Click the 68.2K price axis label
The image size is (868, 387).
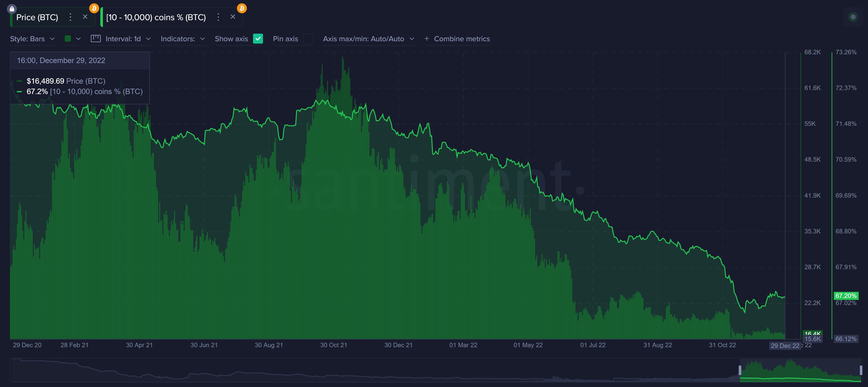pyautogui.click(x=813, y=52)
